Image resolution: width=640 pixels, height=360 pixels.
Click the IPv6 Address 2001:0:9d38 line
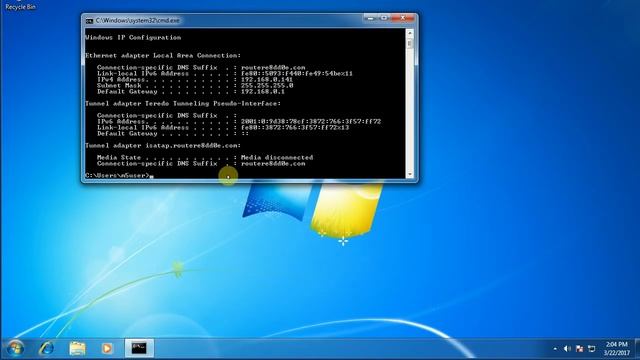239,122
